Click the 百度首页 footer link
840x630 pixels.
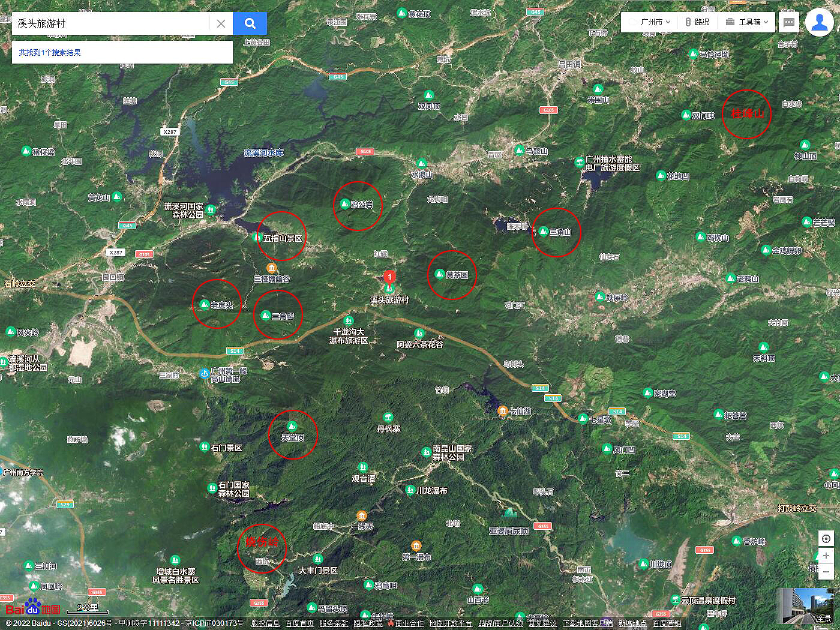coord(299,623)
